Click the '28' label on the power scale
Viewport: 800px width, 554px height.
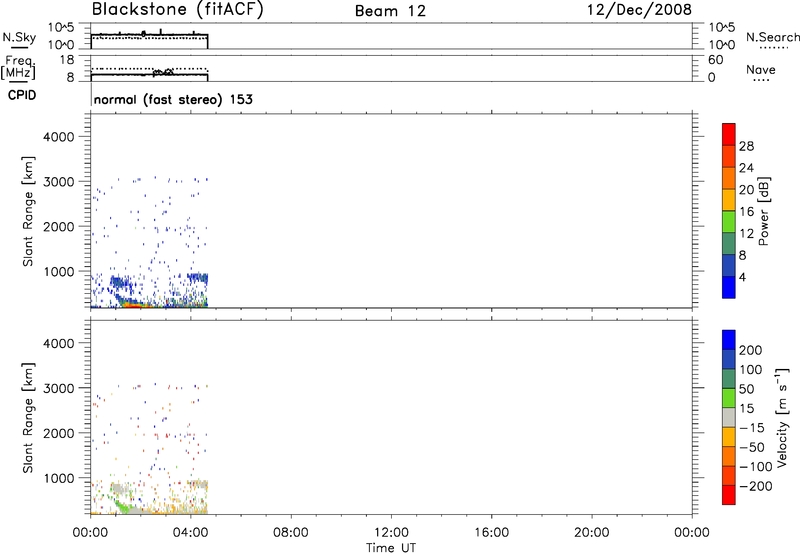coord(746,146)
